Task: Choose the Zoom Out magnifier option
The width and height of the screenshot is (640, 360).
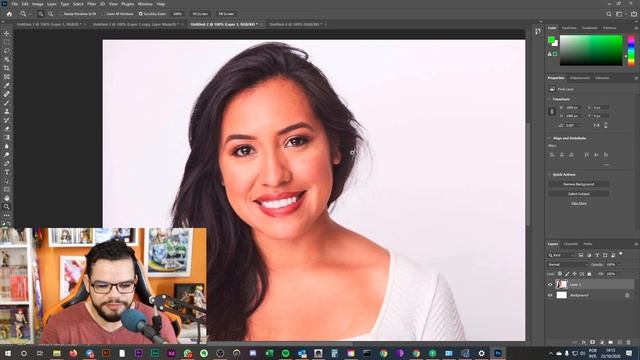Action: pyautogui.click(x=51, y=13)
